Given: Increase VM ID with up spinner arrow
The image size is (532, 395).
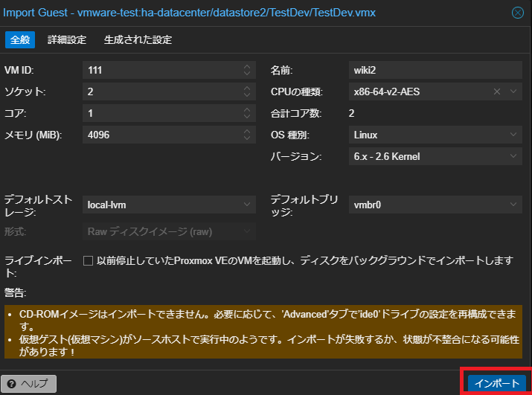Looking at the screenshot, I should click(x=247, y=66).
